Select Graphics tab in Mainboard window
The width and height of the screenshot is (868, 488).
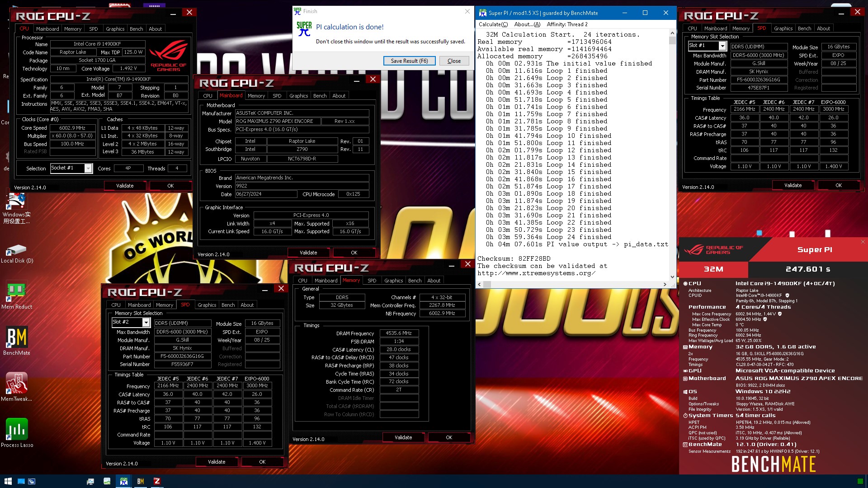pos(298,96)
